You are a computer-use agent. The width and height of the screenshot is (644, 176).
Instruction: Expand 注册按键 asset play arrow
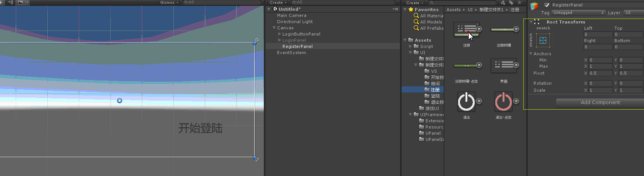[x=516, y=29]
